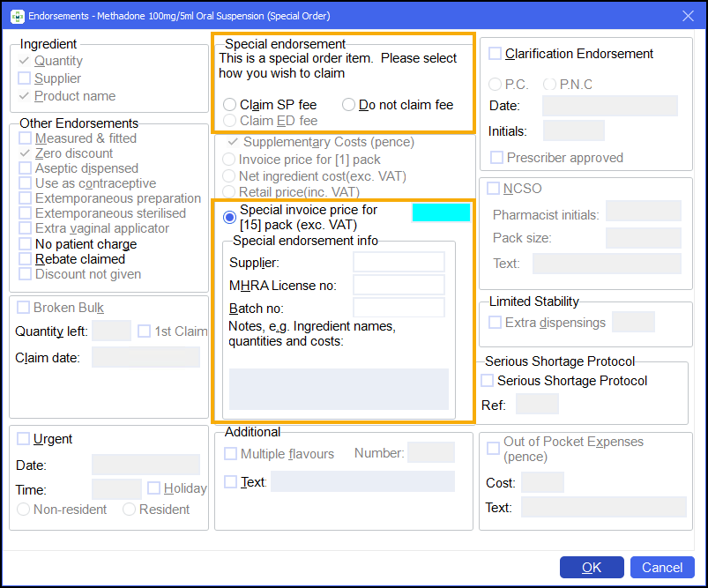Select Special invoice price radio button
This screenshot has width=708, height=588.
point(230,217)
